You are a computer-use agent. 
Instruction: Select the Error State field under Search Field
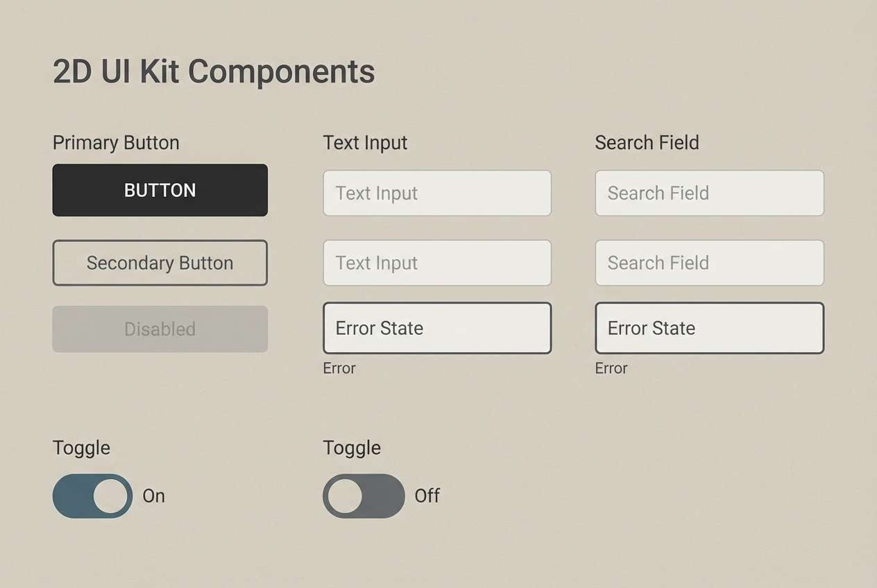[x=709, y=328]
